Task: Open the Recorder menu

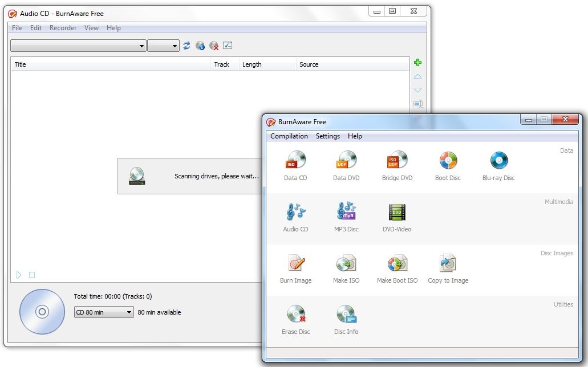Action: (63, 28)
